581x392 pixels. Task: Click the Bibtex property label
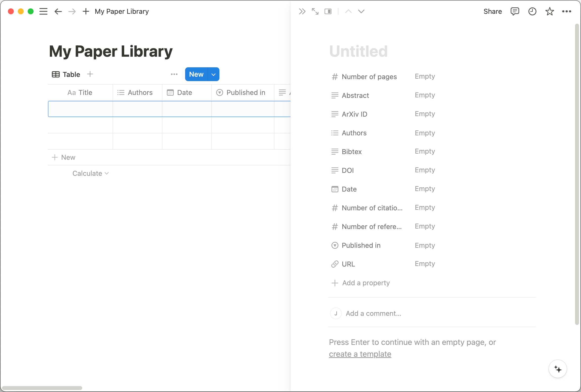coord(352,152)
